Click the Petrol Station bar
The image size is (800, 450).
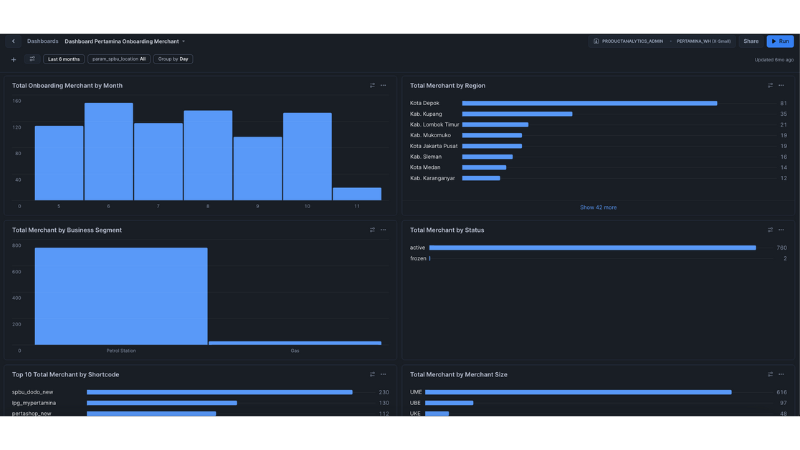point(121,296)
